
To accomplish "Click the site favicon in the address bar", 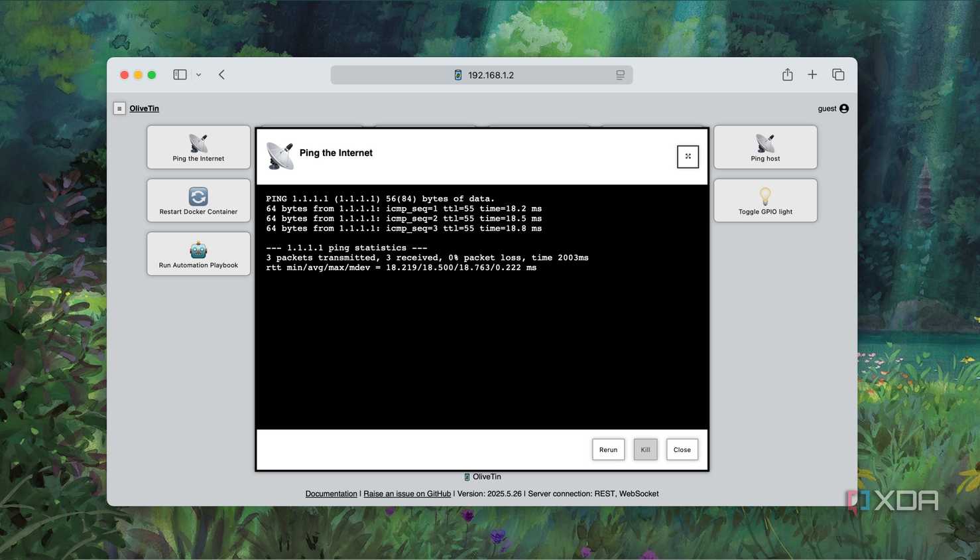I will [x=458, y=75].
